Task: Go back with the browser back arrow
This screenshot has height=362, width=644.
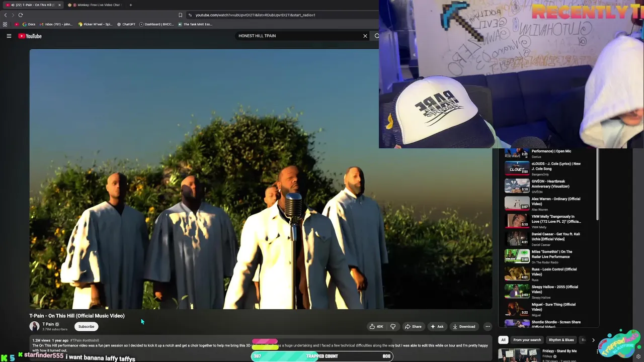Action: pos(6,15)
